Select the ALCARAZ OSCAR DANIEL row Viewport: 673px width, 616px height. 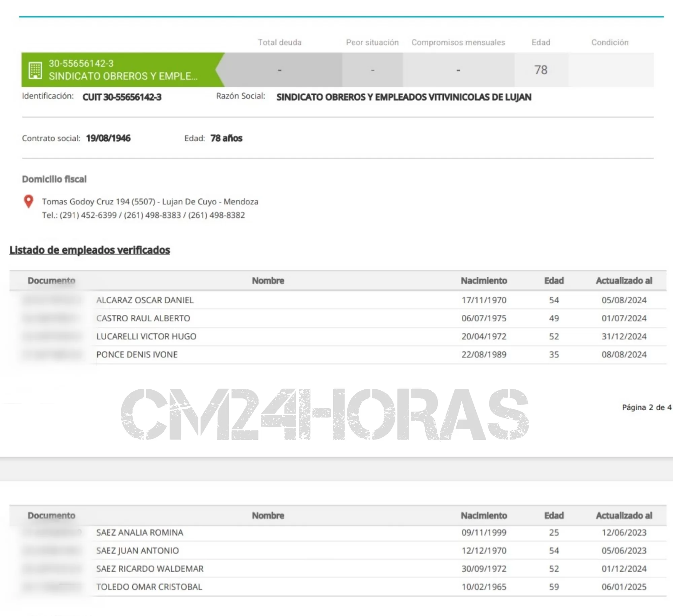145,300
